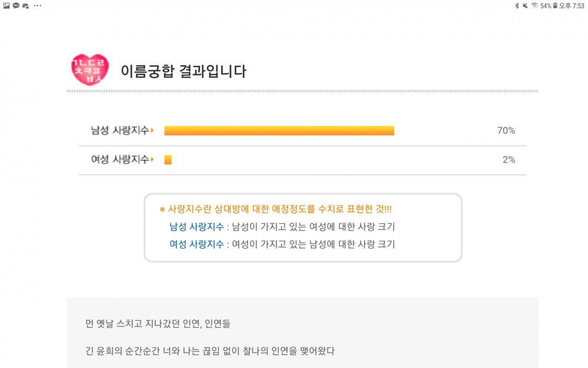Screen dimensions: 588x368
Task: Tap the battery status icon
Action: (555, 6)
